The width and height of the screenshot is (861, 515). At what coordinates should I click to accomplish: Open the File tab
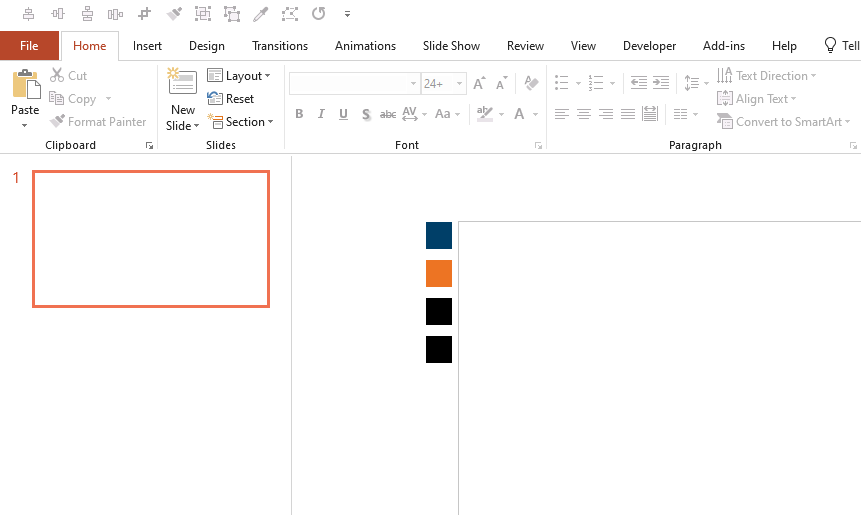pos(29,46)
